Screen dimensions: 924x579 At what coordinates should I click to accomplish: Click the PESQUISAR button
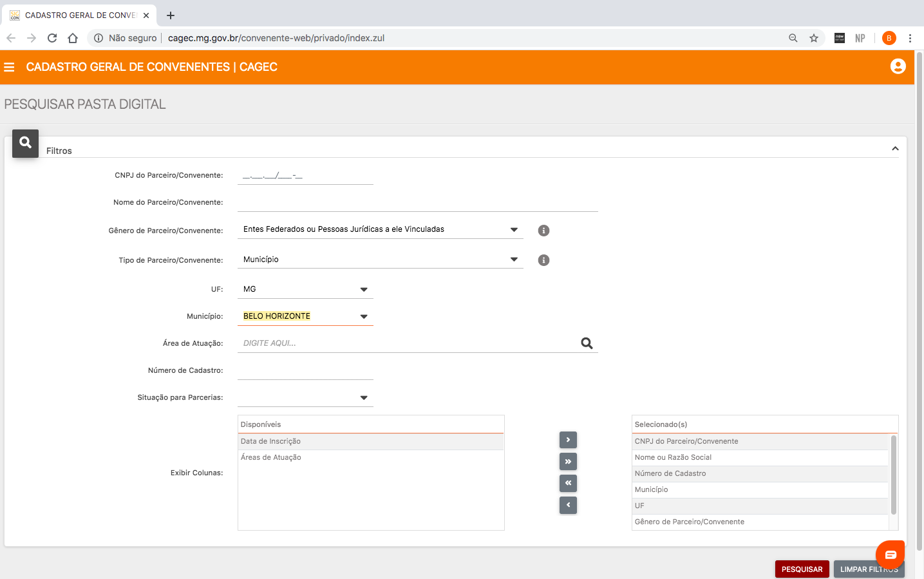[802, 569]
